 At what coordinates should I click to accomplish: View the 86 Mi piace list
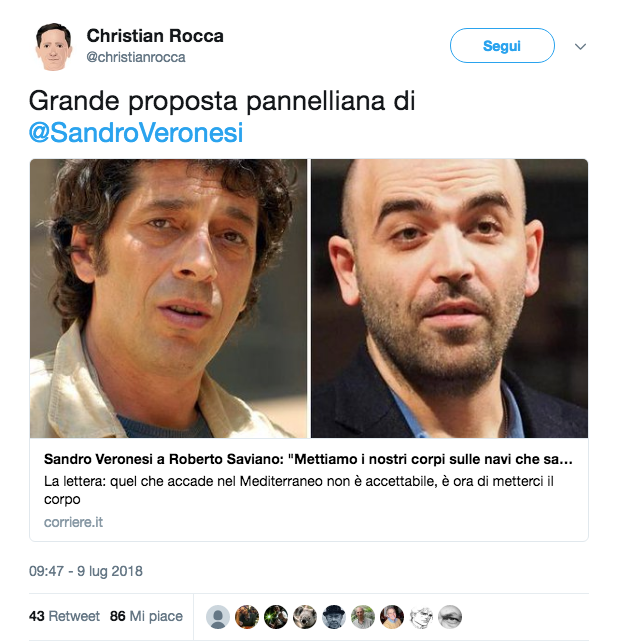146,616
